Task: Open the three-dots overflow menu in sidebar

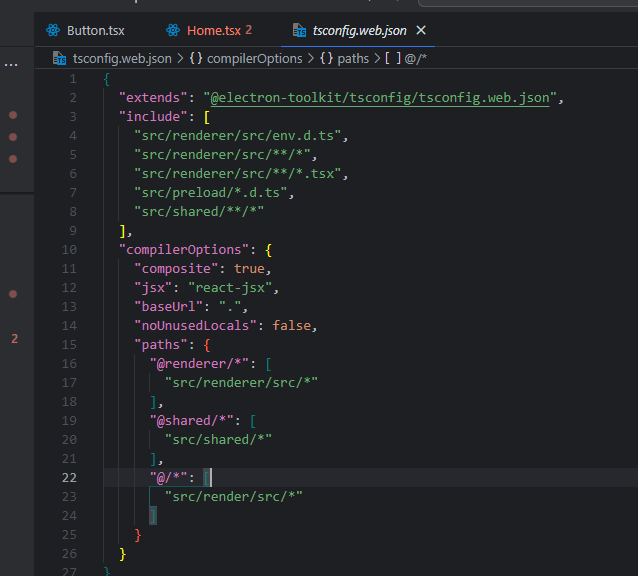Action: coord(11,65)
